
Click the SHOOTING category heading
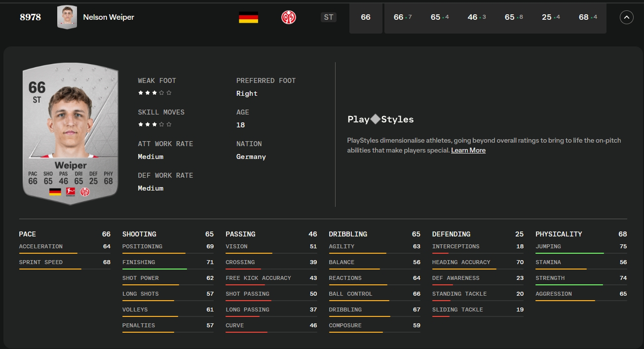click(x=139, y=234)
